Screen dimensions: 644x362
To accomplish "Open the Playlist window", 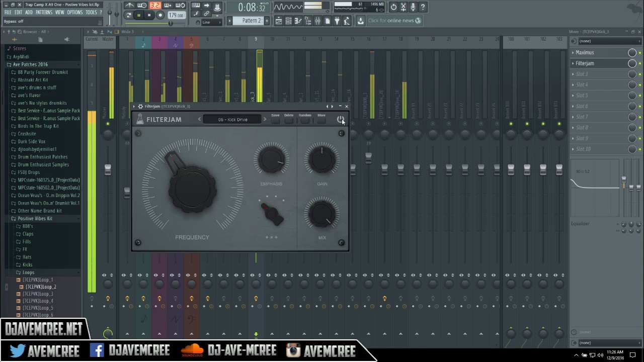I will click(278, 21).
